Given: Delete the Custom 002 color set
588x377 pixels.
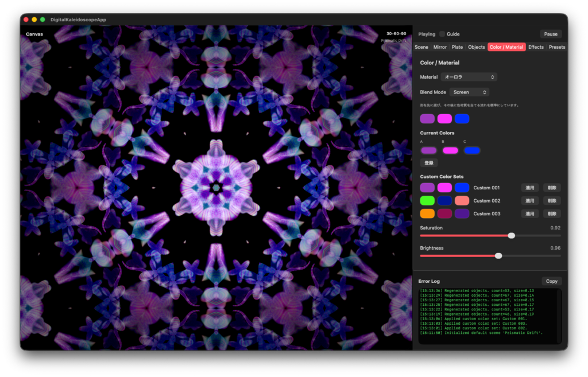Looking at the screenshot, I should (x=552, y=201).
